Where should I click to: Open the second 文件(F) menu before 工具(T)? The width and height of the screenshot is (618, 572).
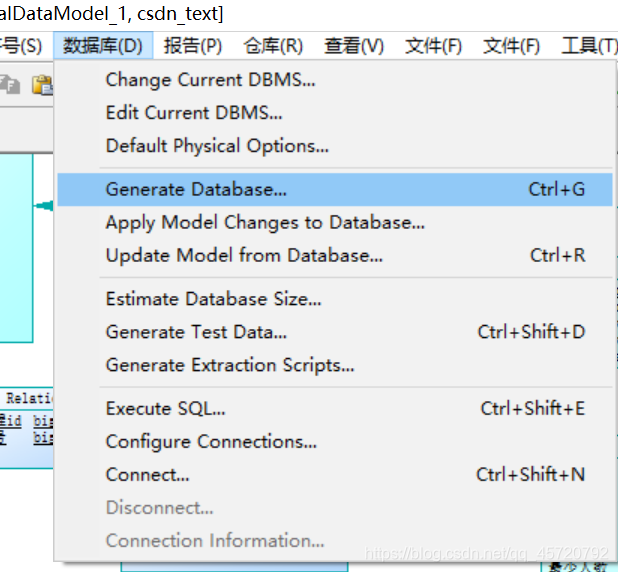512,45
